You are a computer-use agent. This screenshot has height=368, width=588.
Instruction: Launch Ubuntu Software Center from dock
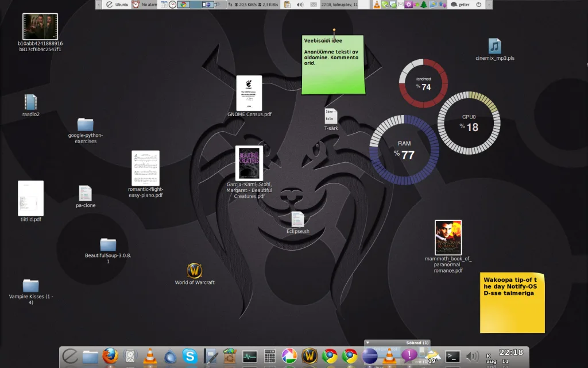pos(230,356)
